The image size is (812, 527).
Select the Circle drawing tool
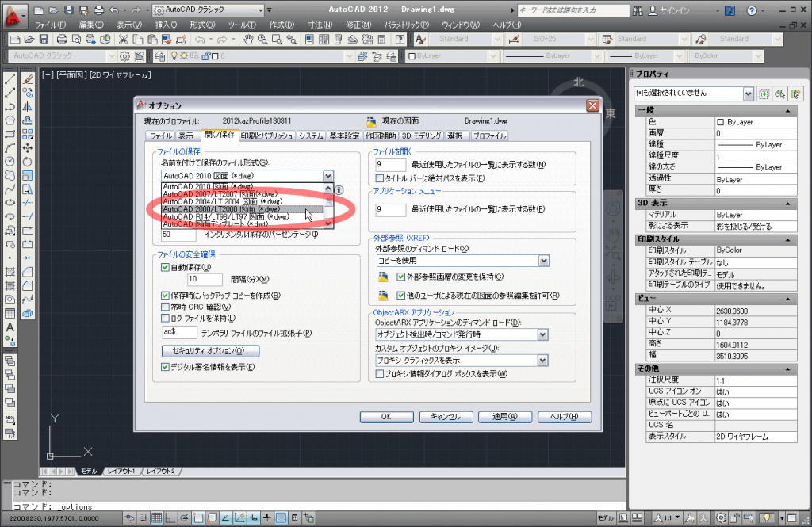[x=10, y=162]
